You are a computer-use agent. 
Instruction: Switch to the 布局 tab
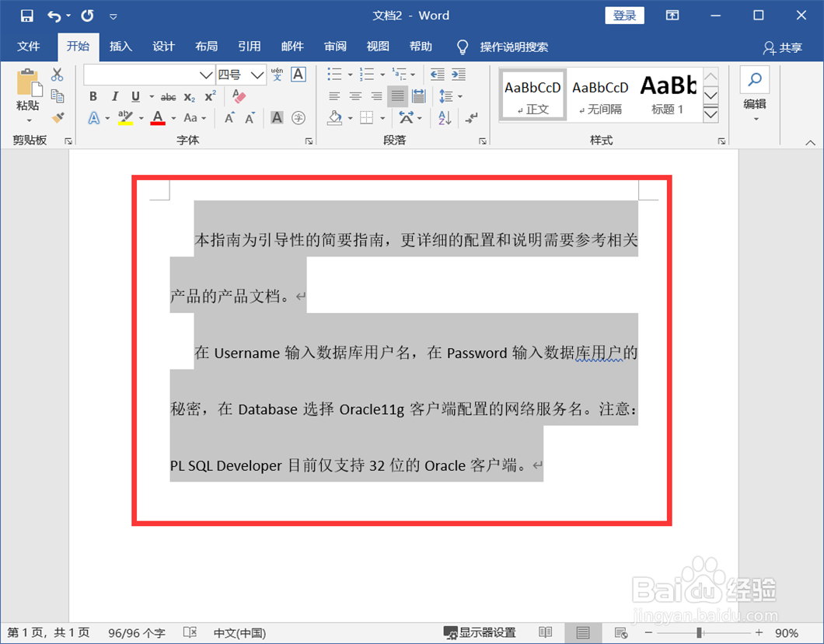207,47
